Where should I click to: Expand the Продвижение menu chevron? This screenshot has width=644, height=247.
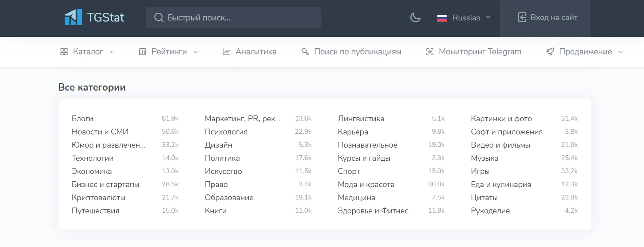tap(621, 52)
